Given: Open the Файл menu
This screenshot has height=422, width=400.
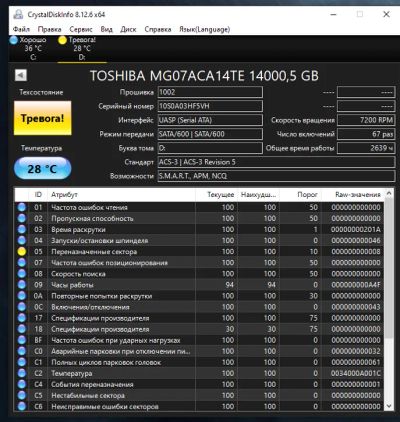Looking at the screenshot, I should pos(21,29).
